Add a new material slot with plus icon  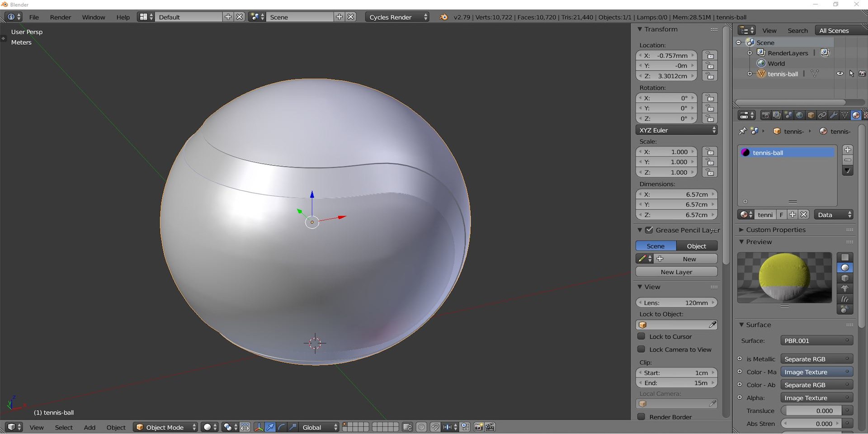click(848, 150)
